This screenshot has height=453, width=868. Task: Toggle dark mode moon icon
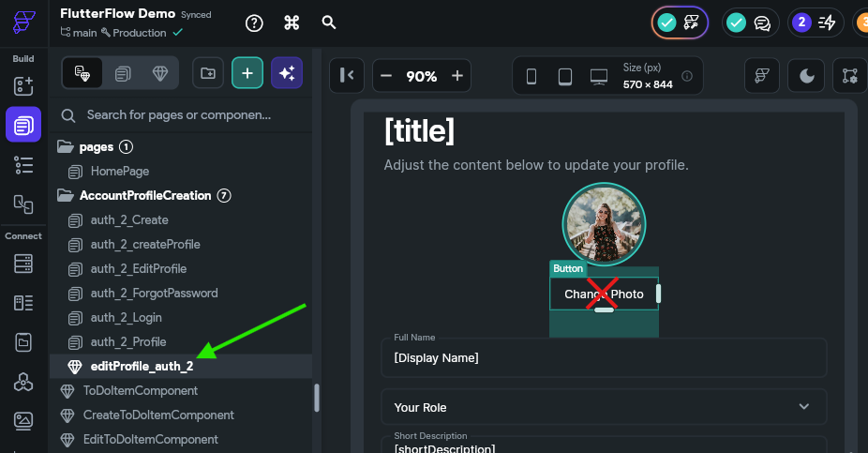(x=807, y=75)
